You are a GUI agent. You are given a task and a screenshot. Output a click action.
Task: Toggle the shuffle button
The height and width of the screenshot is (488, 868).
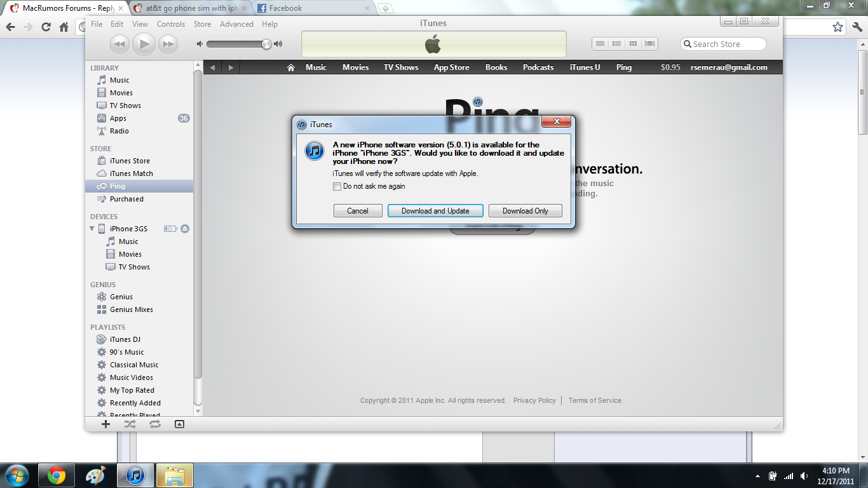click(x=130, y=424)
